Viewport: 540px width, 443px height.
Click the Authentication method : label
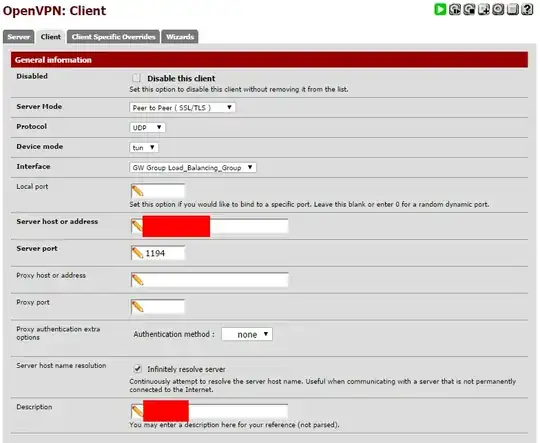click(x=174, y=334)
